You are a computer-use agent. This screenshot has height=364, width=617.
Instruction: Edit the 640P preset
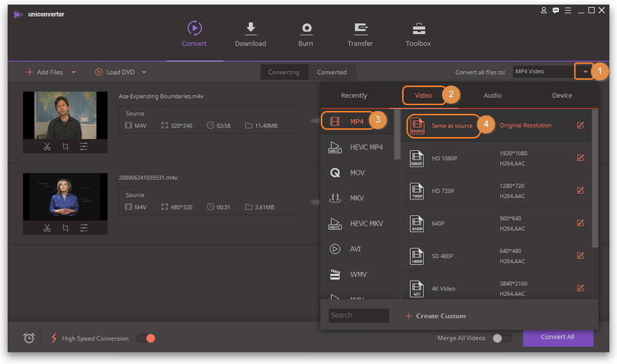coord(580,223)
